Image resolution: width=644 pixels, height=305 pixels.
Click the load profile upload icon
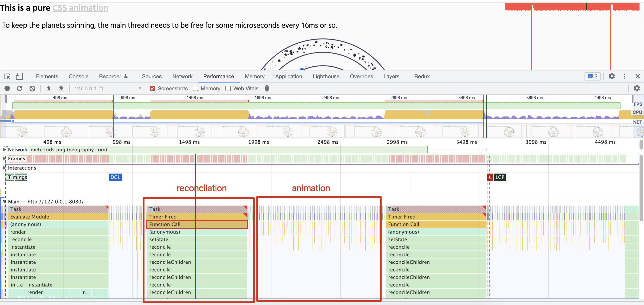tap(49, 89)
